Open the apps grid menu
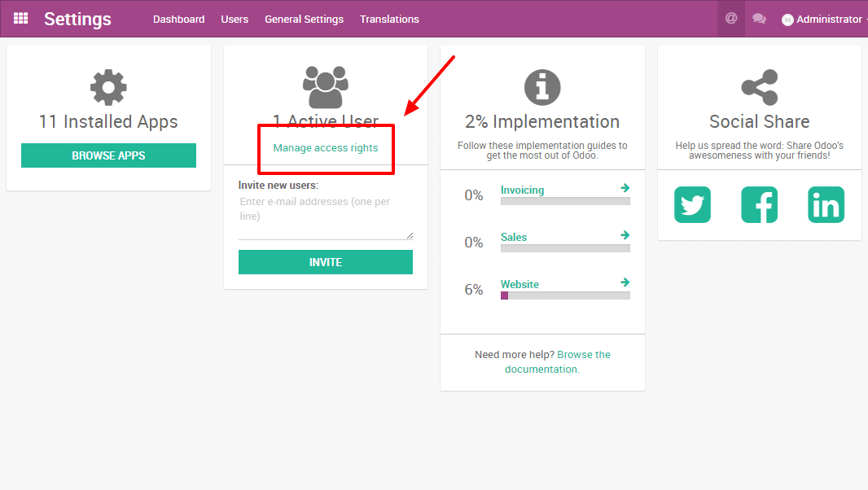The height and width of the screenshot is (490, 868). pyautogui.click(x=20, y=18)
